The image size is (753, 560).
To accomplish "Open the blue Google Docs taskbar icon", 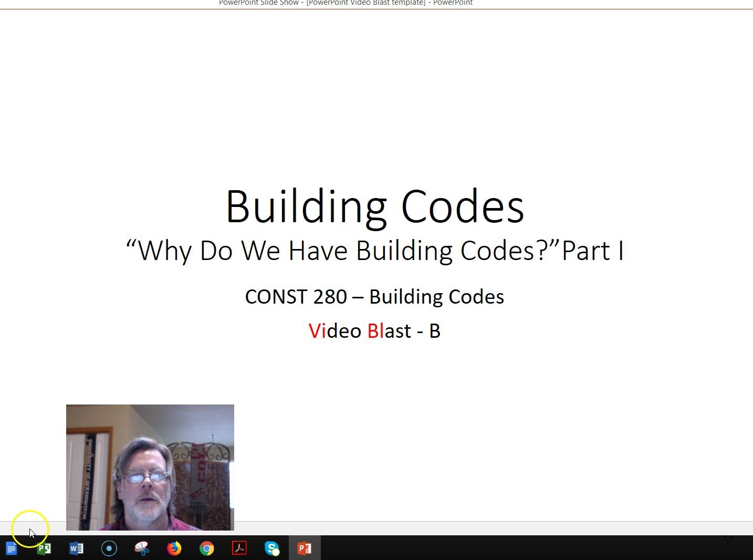I will pyautogui.click(x=12, y=548).
